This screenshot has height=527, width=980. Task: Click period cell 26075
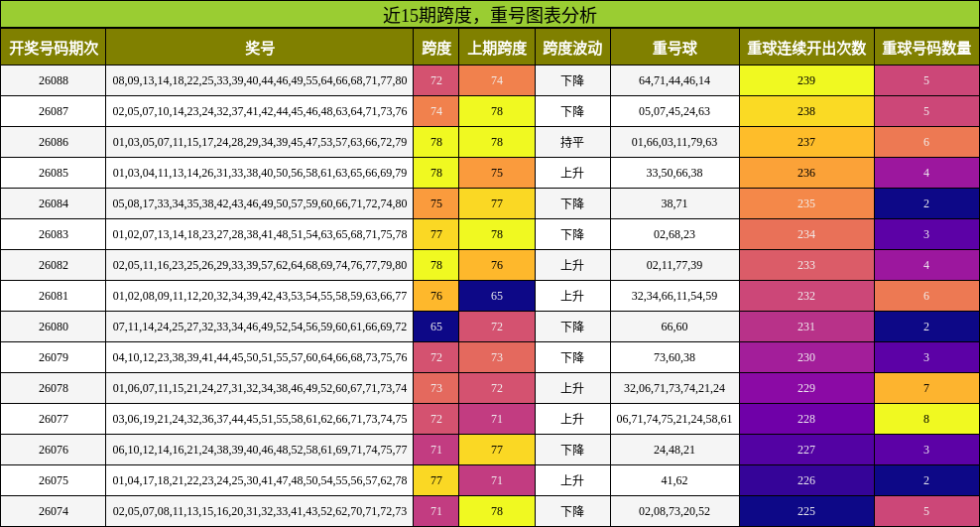(54, 480)
